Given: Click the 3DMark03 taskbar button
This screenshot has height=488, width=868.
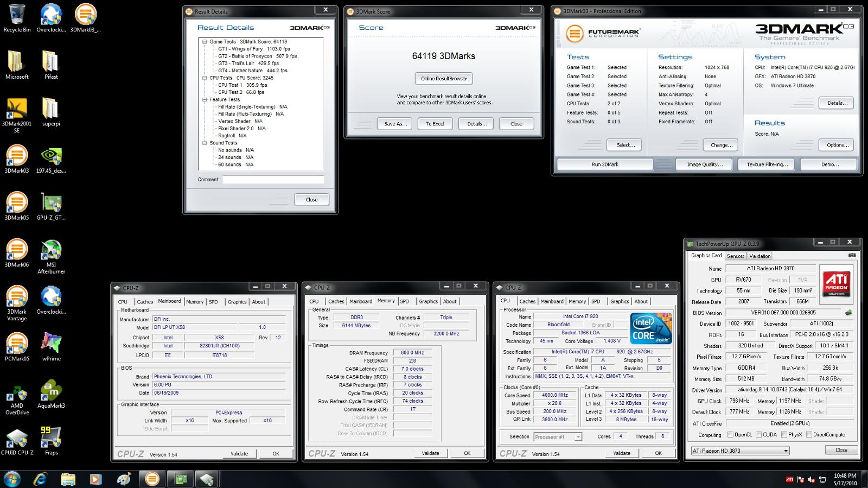Looking at the screenshot, I should 152,479.
